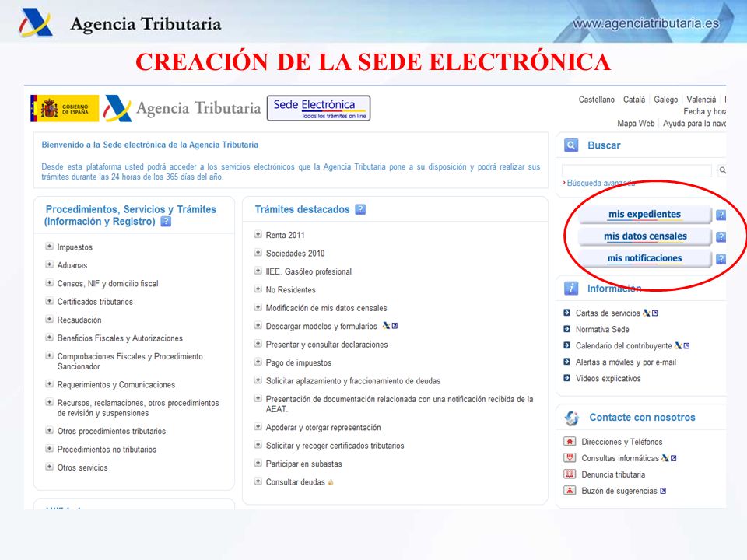Open Videos explicativos link
The image size is (747, 560).
tap(608, 379)
